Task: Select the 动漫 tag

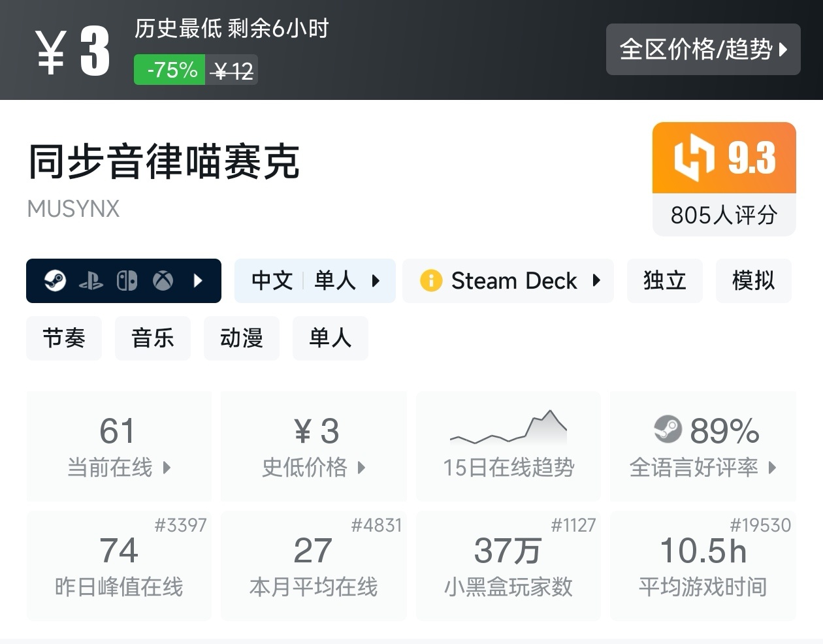Action: pos(242,338)
